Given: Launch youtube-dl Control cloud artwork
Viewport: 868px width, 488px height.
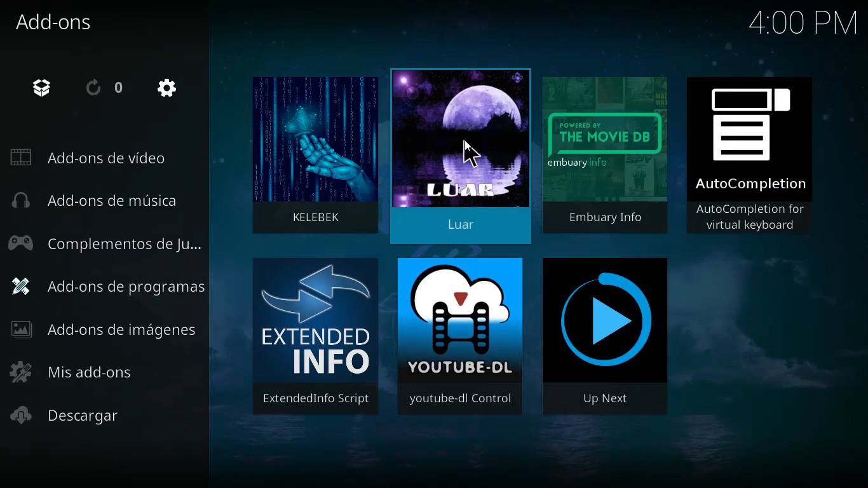Looking at the screenshot, I should 460,320.
